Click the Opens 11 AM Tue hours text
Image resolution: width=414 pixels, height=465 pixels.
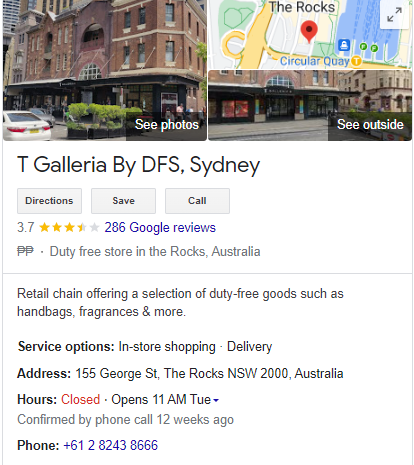tap(161, 399)
